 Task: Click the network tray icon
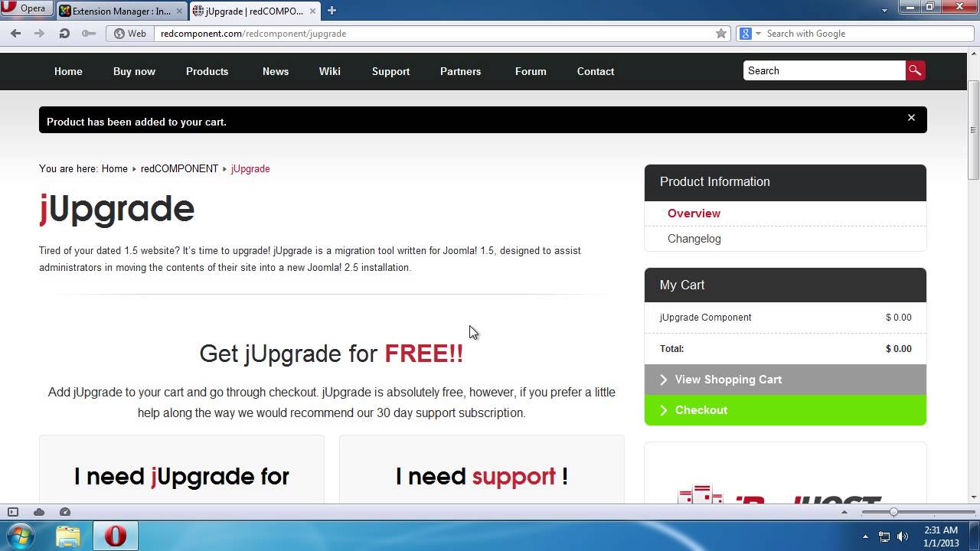[x=884, y=536]
